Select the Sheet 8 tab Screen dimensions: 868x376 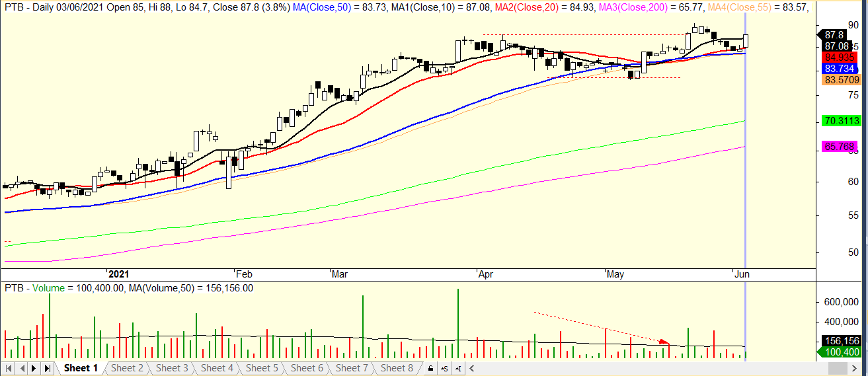397,368
